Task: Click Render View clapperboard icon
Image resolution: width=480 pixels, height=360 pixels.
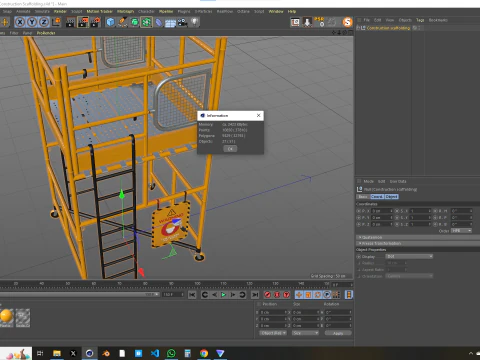Action: 70,22
